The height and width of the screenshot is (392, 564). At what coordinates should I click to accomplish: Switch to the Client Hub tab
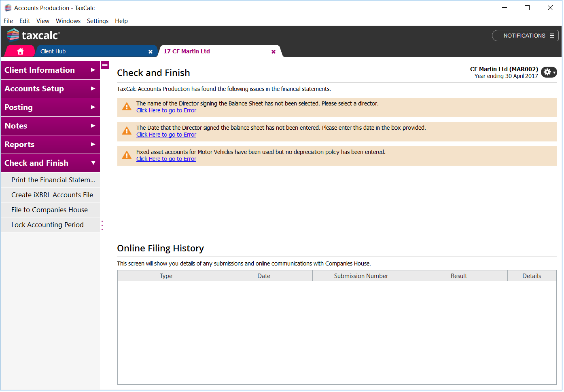(x=53, y=51)
